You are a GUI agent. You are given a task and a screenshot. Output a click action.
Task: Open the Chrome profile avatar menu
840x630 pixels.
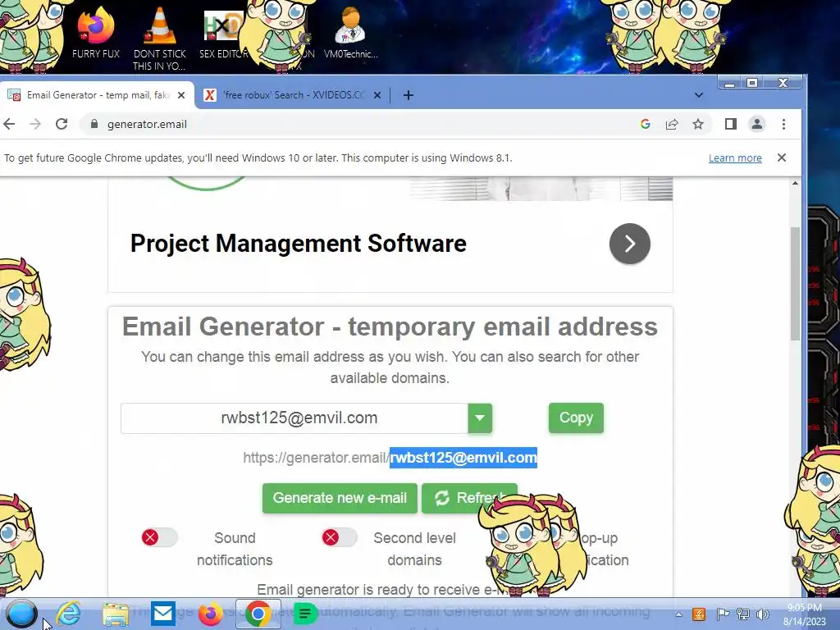tap(757, 125)
